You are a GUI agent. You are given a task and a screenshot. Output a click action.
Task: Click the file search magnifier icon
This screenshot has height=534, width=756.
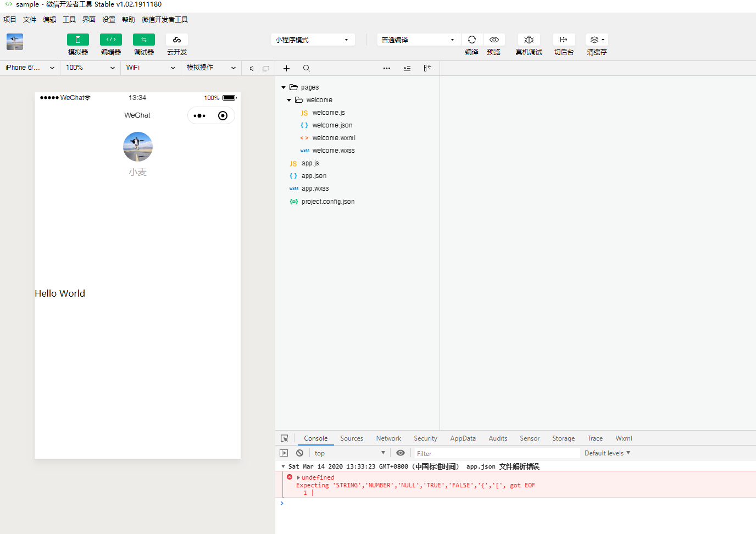(x=307, y=68)
